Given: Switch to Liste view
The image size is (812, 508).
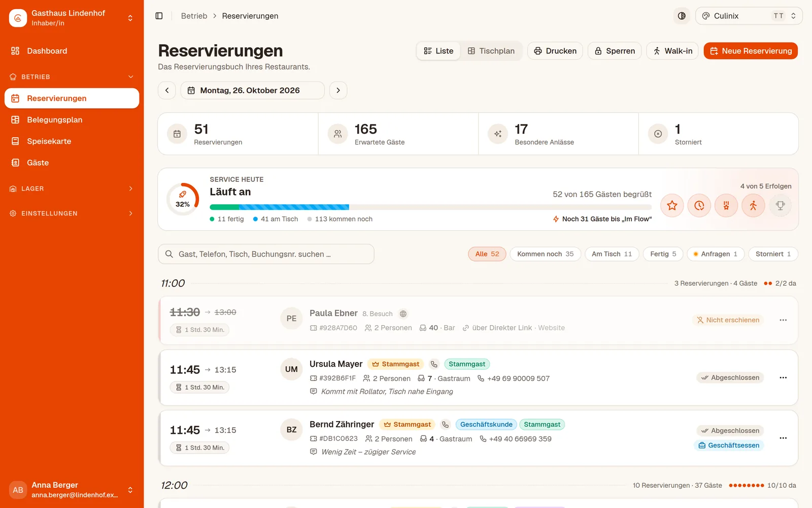Looking at the screenshot, I should pos(438,51).
